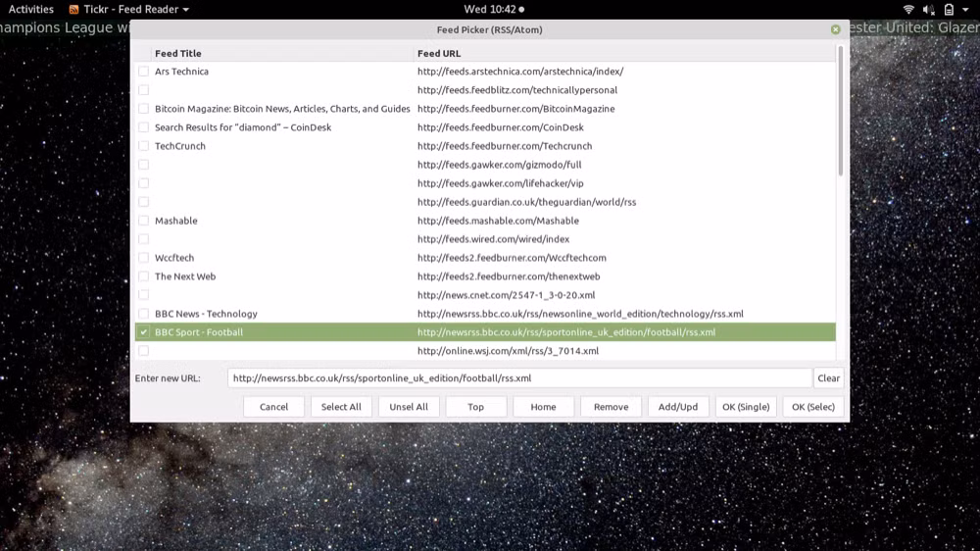
Task: Open the Wi-Fi network status icon
Action: (x=908, y=10)
